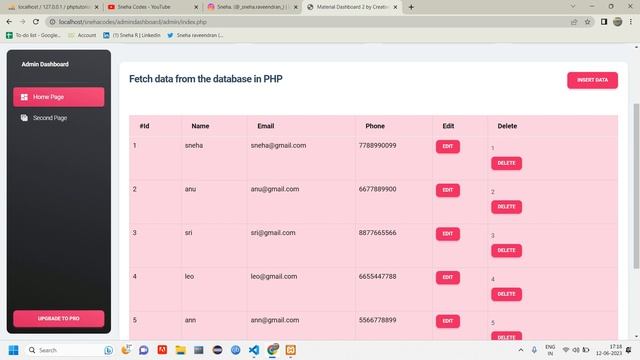This screenshot has height=360, width=640.
Task: Open a new browser tab
Action: (x=411, y=7)
